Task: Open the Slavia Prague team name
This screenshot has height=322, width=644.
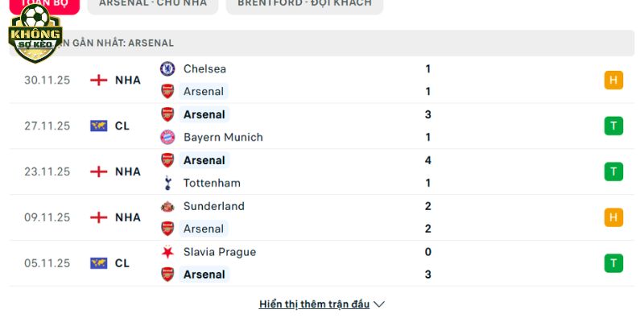Action: (219, 252)
